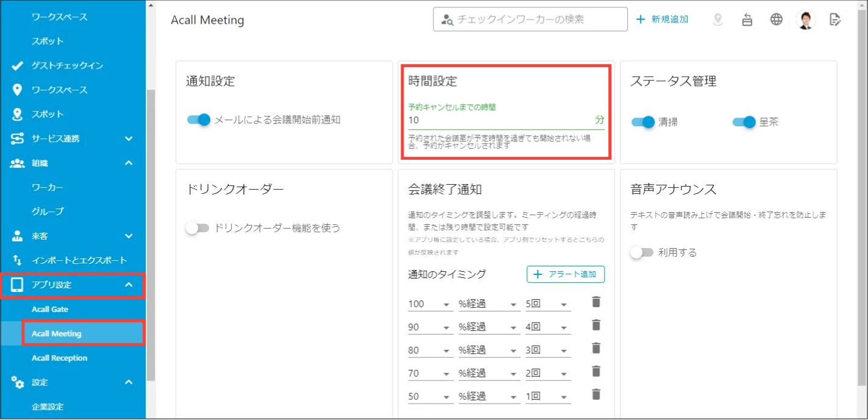The width and height of the screenshot is (868, 420).
Task: Collapse the 組織 sidebar section
Action: point(129,163)
